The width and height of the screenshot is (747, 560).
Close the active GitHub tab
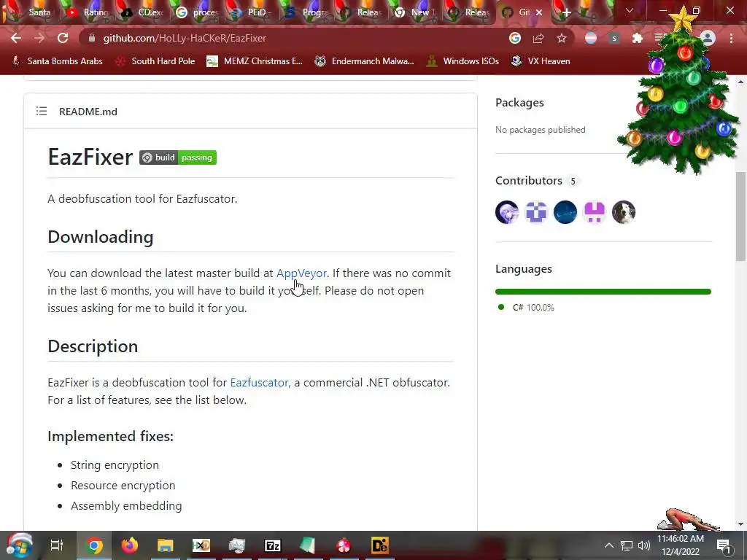click(x=539, y=12)
